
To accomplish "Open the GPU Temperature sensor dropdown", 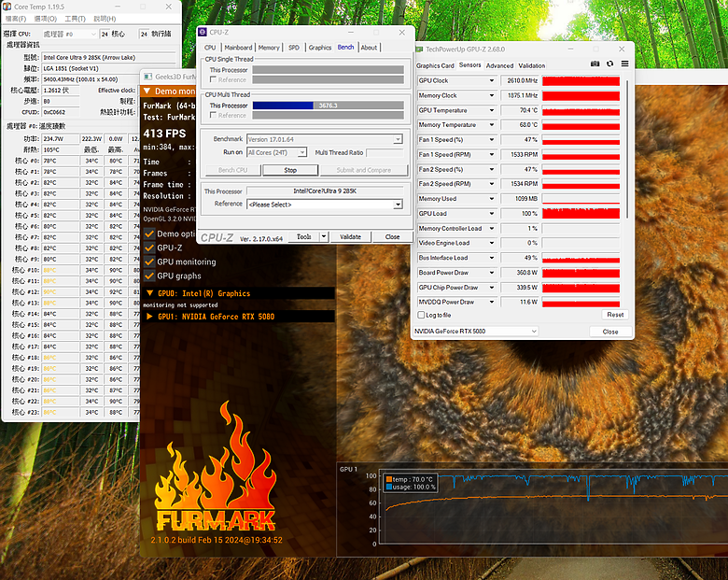I will pos(492,110).
